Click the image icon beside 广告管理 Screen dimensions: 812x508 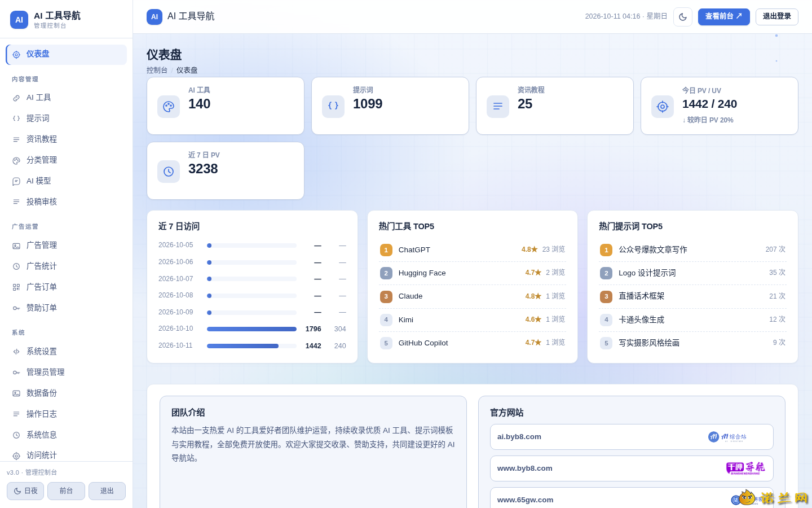click(x=16, y=246)
